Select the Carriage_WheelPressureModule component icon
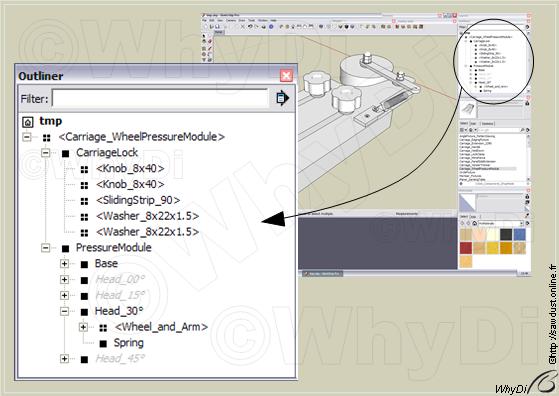Image resolution: width=559 pixels, height=396 pixels. (46, 137)
